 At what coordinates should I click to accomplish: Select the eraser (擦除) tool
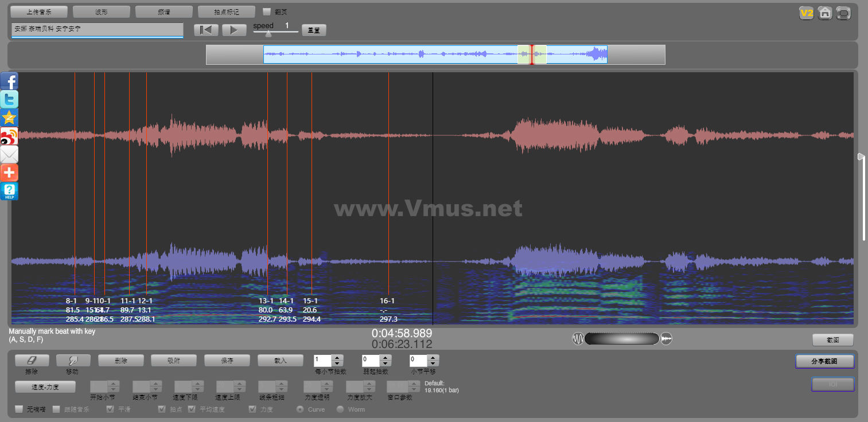tap(32, 360)
